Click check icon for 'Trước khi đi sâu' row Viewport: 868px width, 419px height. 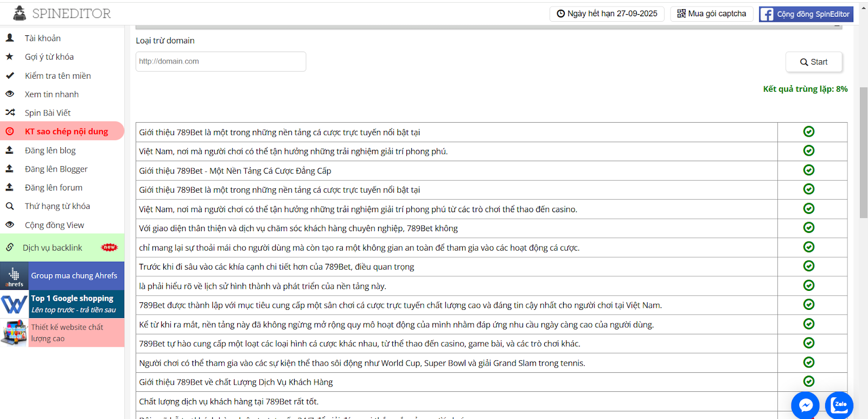point(809,266)
